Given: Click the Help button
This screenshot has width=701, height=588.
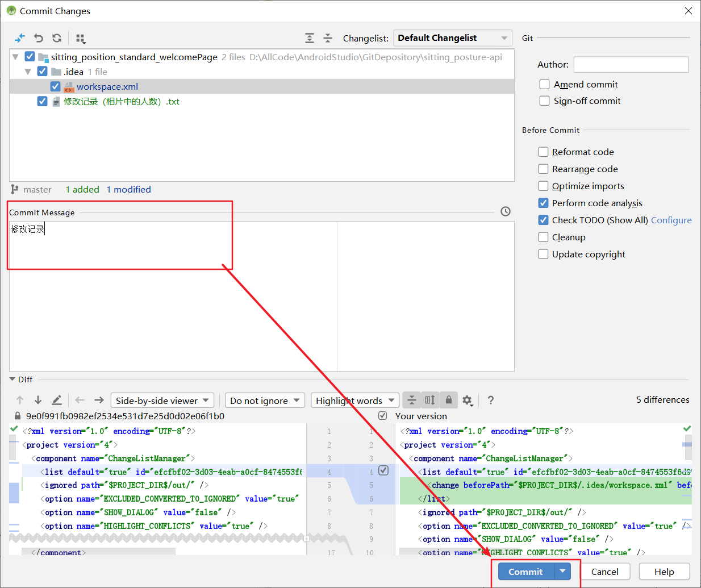Looking at the screenshot, I should point(664,572).
